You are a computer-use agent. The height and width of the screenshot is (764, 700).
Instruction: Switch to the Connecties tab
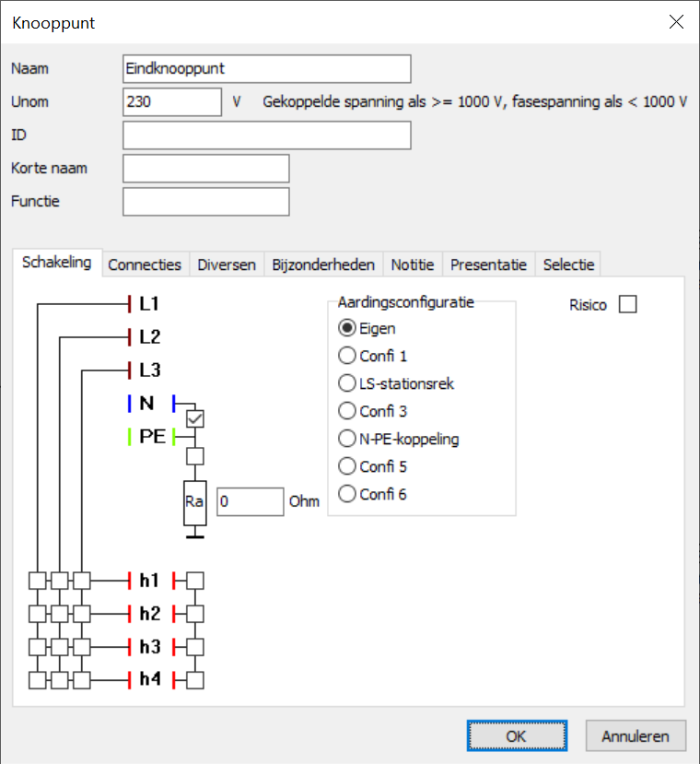click(145, 264)
